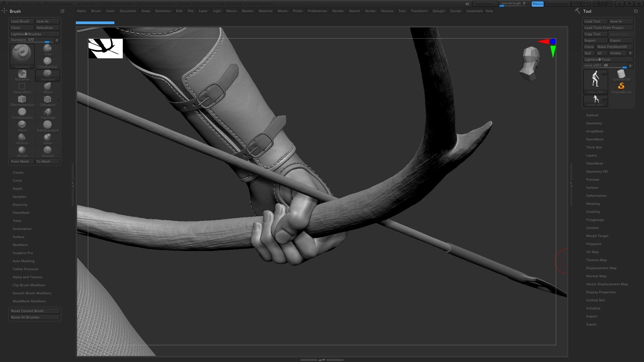Select the Inflat brush icon
Screen dimensions: 644x362
[48, 138]
